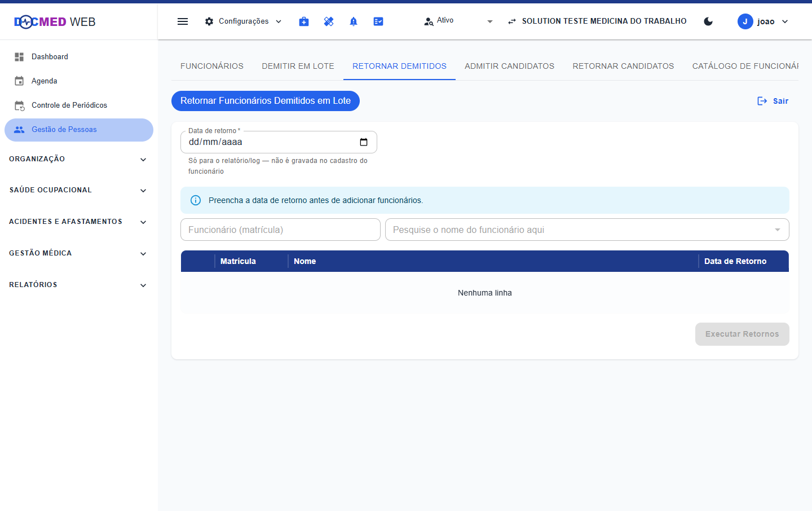This screenshot has width=812, height=511.
Task: Open the Demitir em Lote tab
Action: 298,66
